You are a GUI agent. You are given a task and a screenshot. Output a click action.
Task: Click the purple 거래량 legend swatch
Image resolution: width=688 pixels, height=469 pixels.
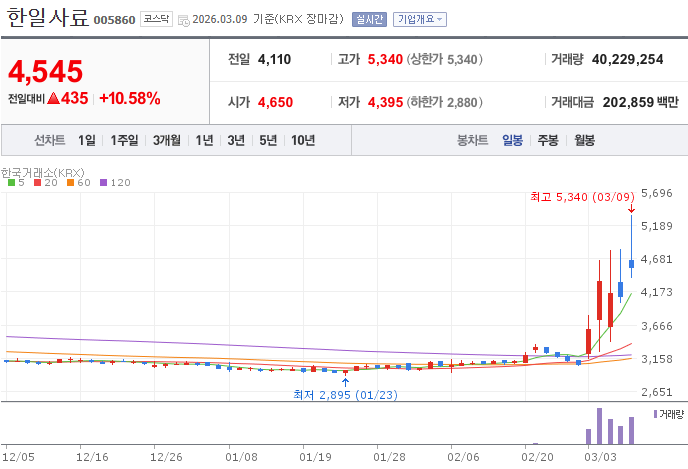tap(655, 414)
